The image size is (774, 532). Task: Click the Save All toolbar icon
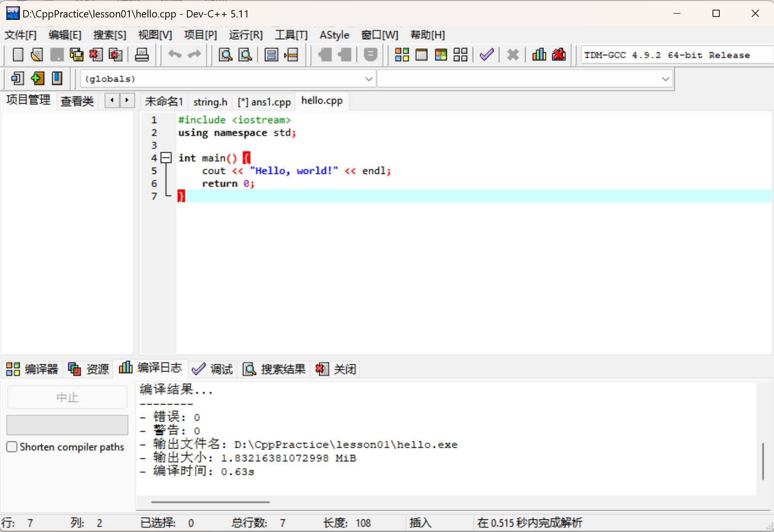[76, 55]
